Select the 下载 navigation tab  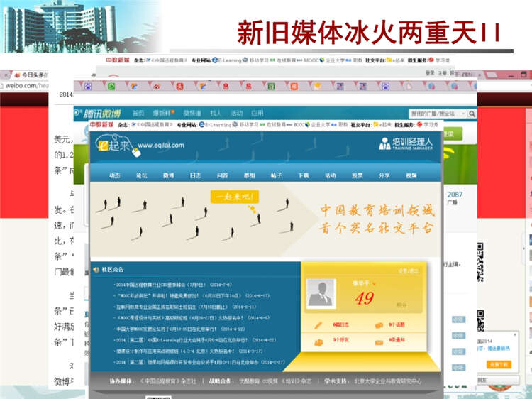(304, 175)
